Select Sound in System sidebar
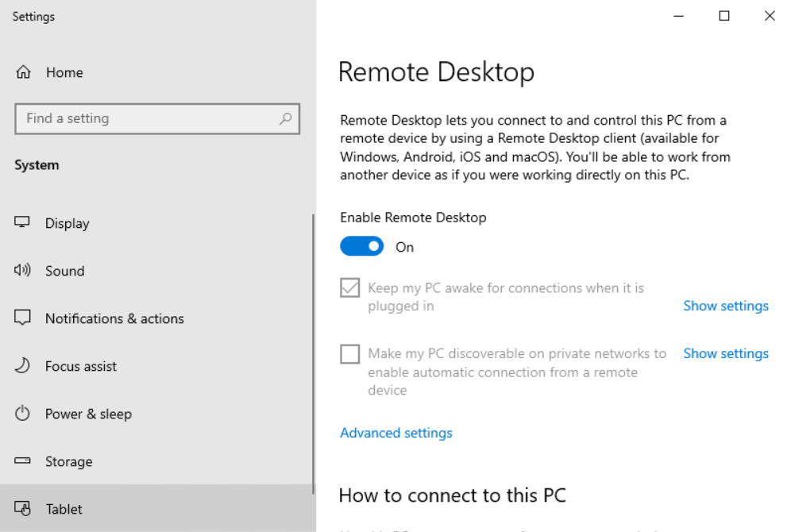Screen dimensions: 791x532 (156, 271)
